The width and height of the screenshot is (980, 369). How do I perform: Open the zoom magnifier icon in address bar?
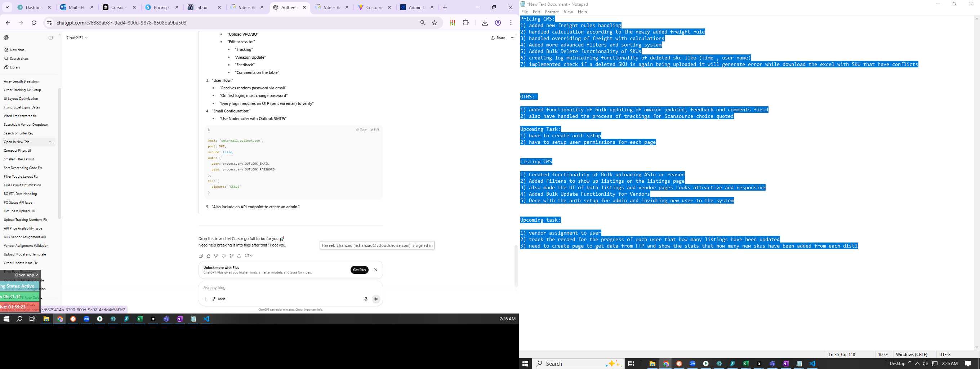[423, 23]
